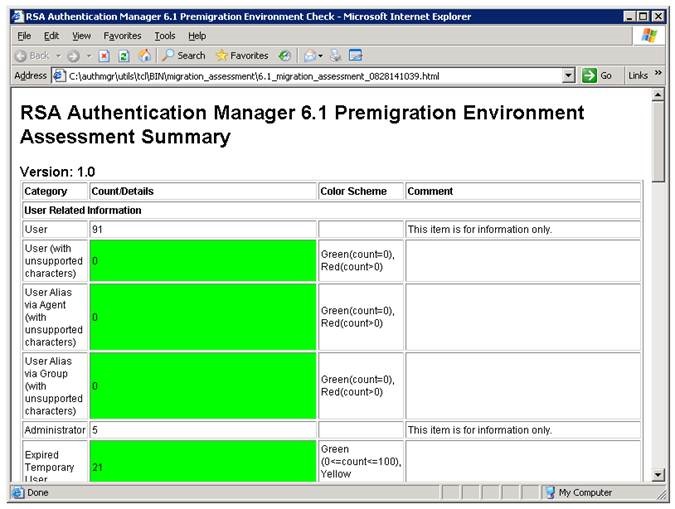
Task: Click the scroll down arrow on scrollbar
Action: [x=657, y=475]
